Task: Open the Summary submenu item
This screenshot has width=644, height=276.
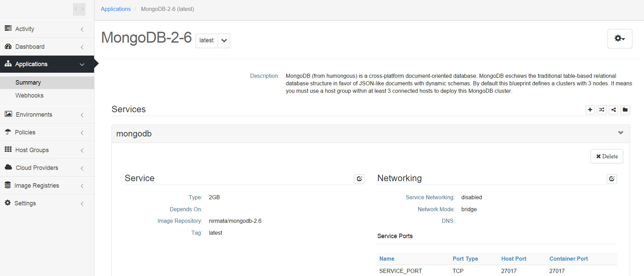Action: (47, 83)
